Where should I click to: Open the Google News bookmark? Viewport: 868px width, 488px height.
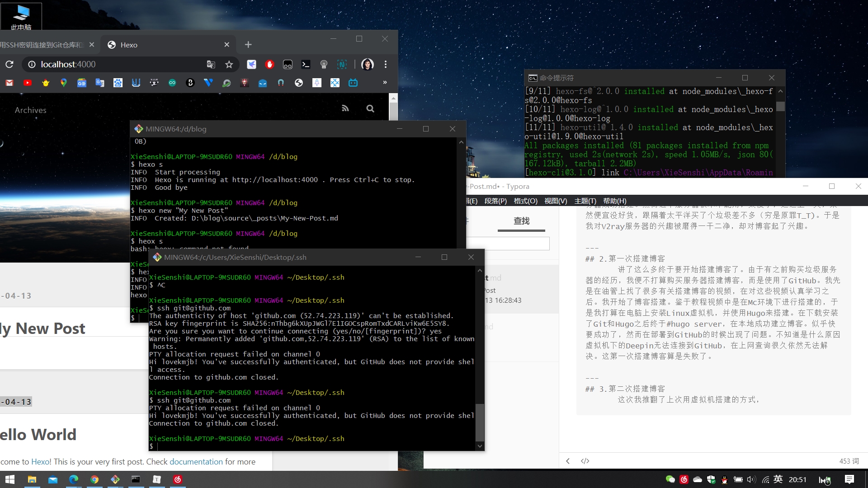tap(82, 83)
